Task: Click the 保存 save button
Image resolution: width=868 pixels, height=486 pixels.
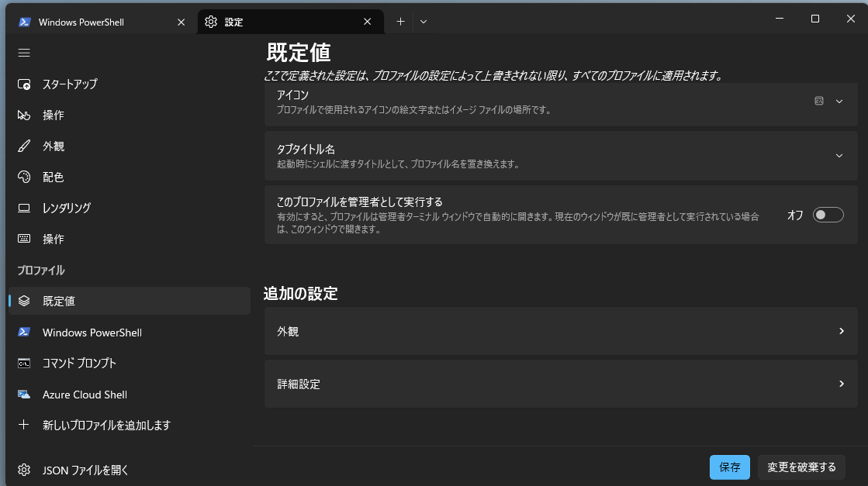Action: (729, 467)
